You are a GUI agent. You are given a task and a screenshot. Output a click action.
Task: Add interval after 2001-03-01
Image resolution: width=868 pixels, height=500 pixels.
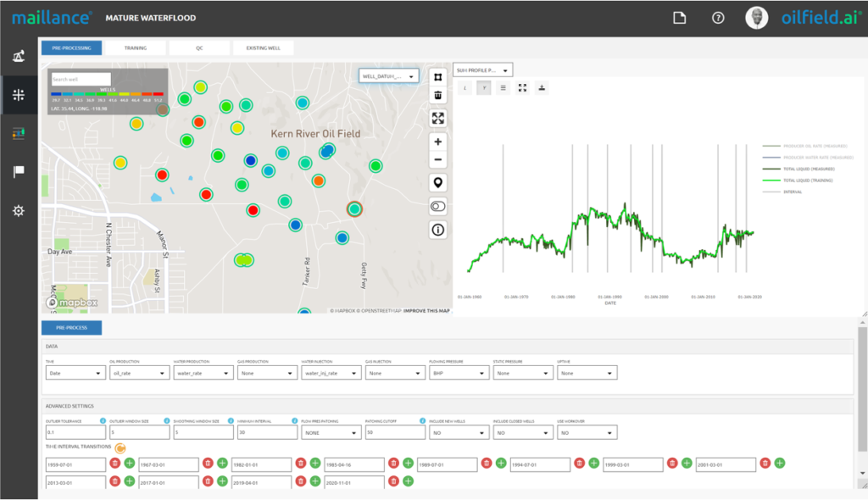[780, 463]
